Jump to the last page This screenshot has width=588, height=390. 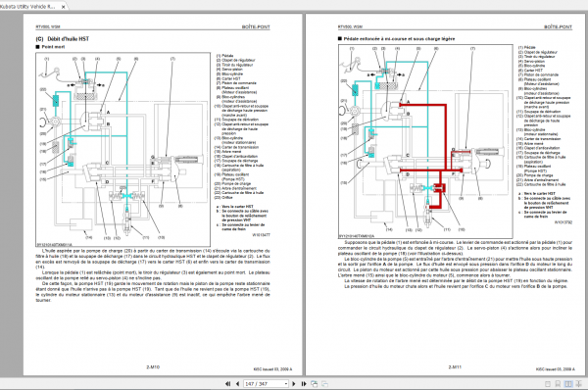(304, 383)
